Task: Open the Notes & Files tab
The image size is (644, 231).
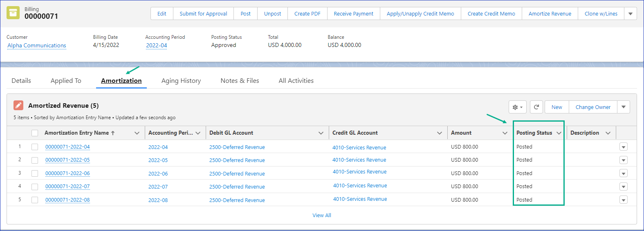Action: click(x=240, y=81)
